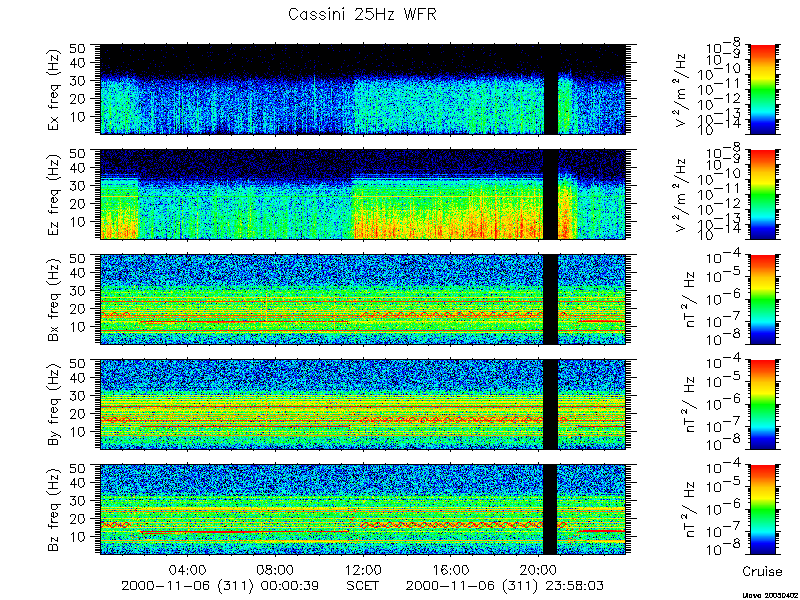Click the "Bx freq (Hz)" axis label
This screenshot has height=600, width=800.
(x=55, y=299)
